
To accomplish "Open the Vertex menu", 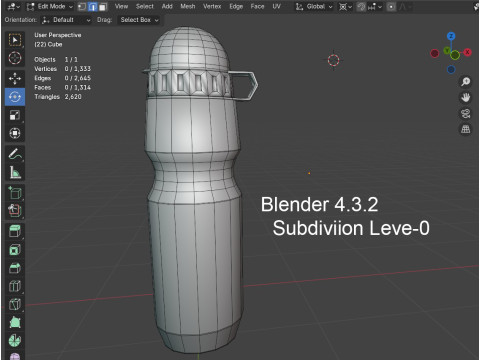I will point(212,6).
